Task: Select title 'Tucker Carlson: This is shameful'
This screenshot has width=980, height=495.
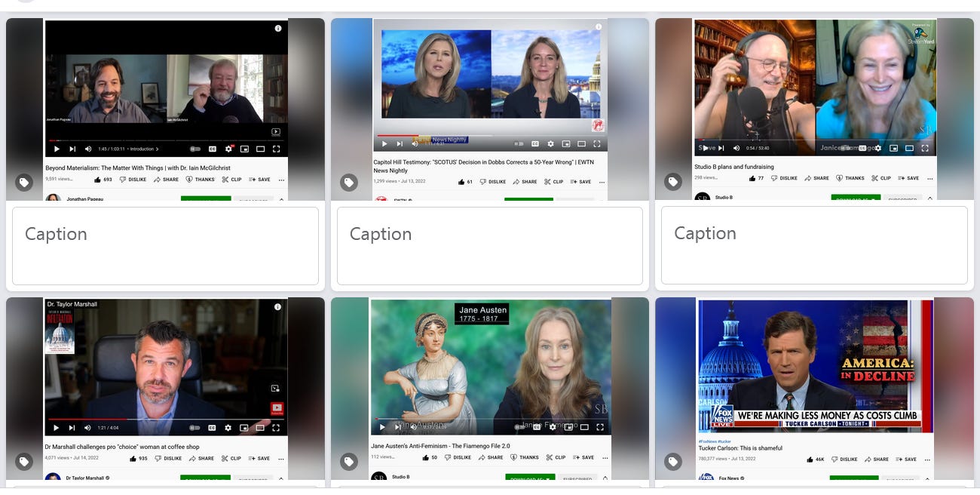Action: 740,448
